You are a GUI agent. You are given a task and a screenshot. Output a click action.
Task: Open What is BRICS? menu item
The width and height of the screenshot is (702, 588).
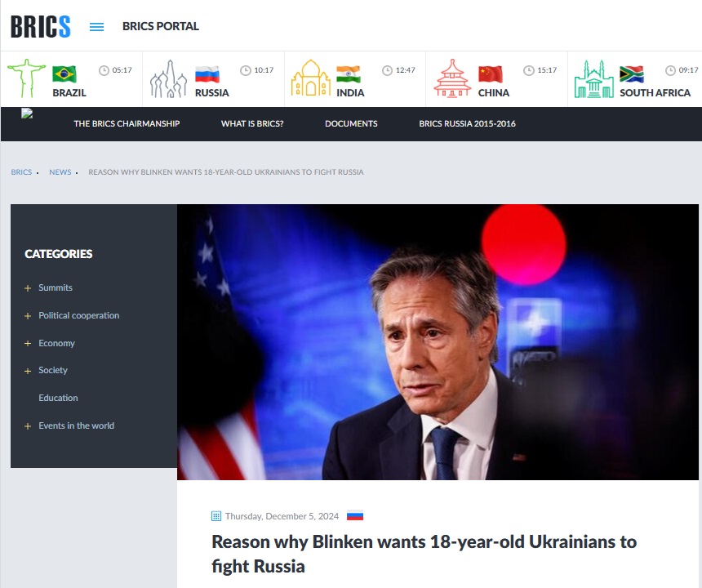coord(252,124)
